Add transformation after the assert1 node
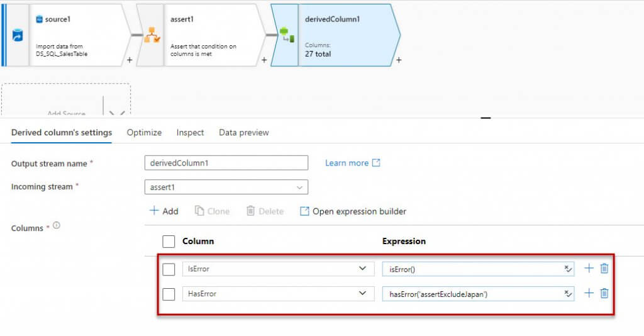Screen dimensions: 644x336 [x=264, y=60]
